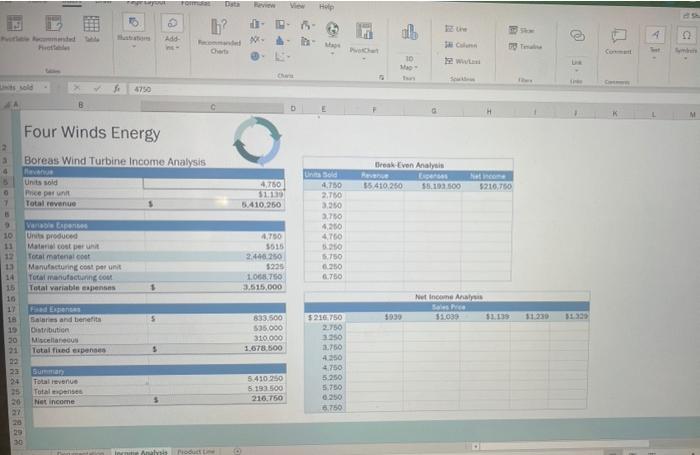This screenshot has height=455, width=700.
Task: Switch to the Product Line sheet tab
Action: coord(196,451)
